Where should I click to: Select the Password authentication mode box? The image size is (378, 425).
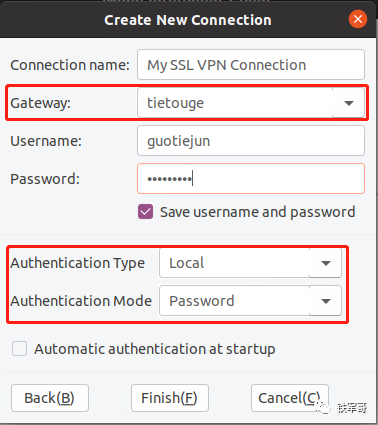click(235, 301)
